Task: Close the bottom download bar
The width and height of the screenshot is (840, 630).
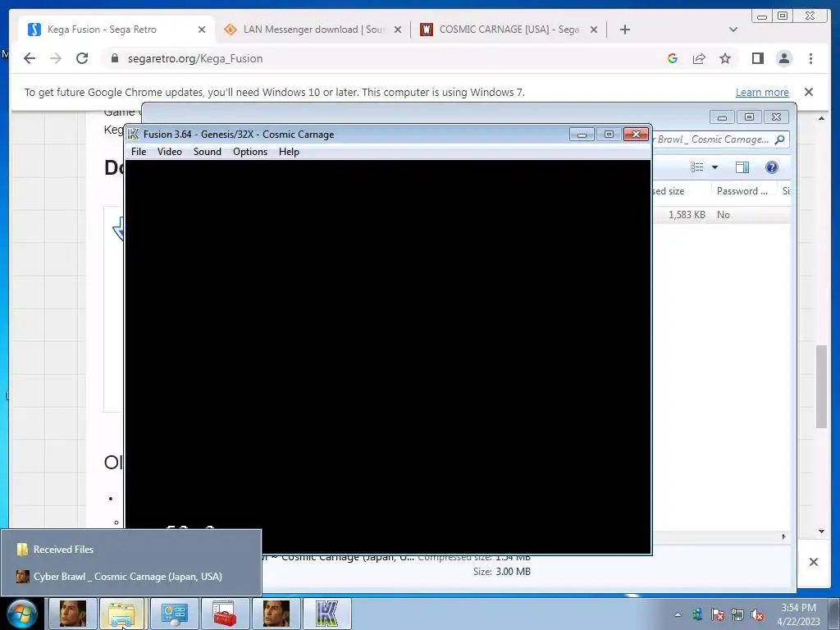Action: pyautogui.click(x=813, y=562)
